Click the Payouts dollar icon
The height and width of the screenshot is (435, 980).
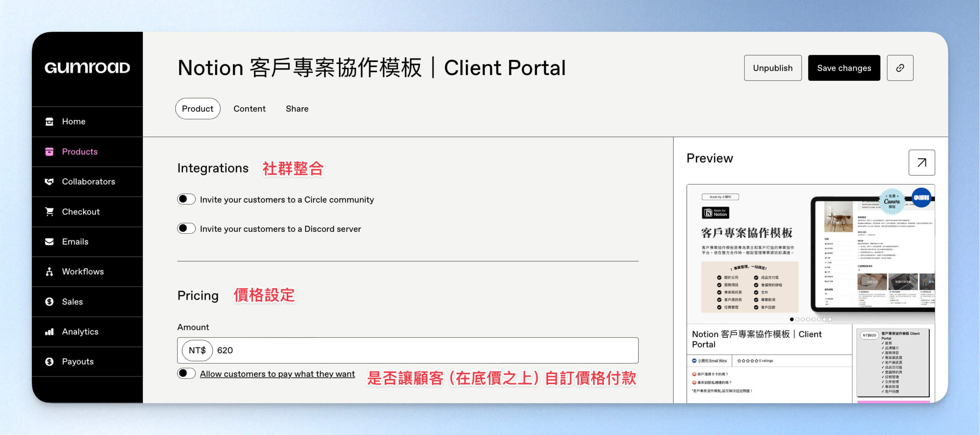pos(49,362)
